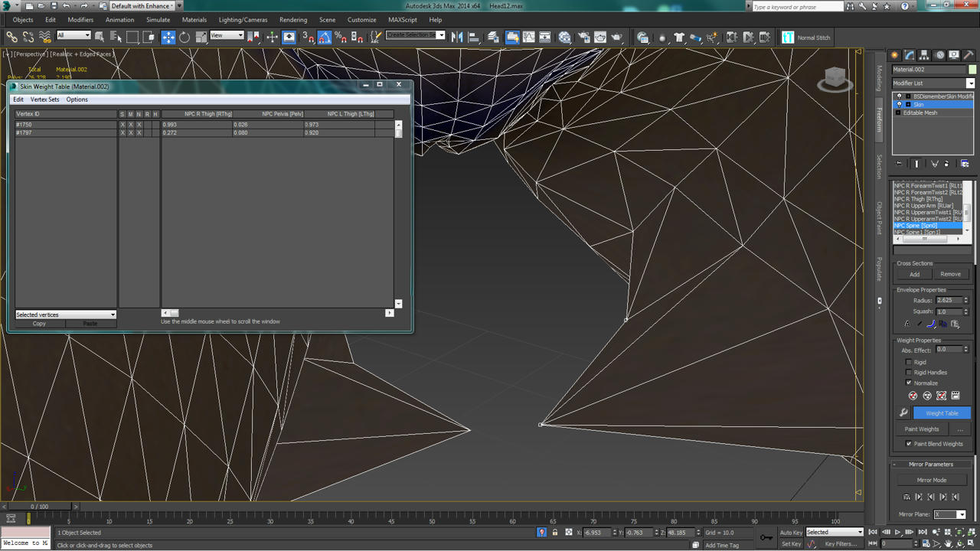The height and width of the screenshot is (551, 980).
Task: Click the Weight Tool wrench icon
Action: [903, 413]
